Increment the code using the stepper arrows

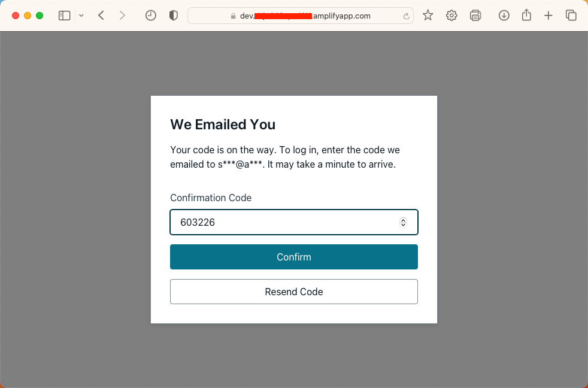404,222
